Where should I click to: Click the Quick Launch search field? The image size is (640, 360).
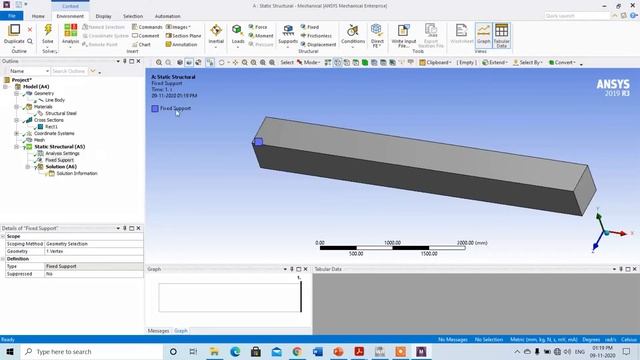(x=577, y=16)
